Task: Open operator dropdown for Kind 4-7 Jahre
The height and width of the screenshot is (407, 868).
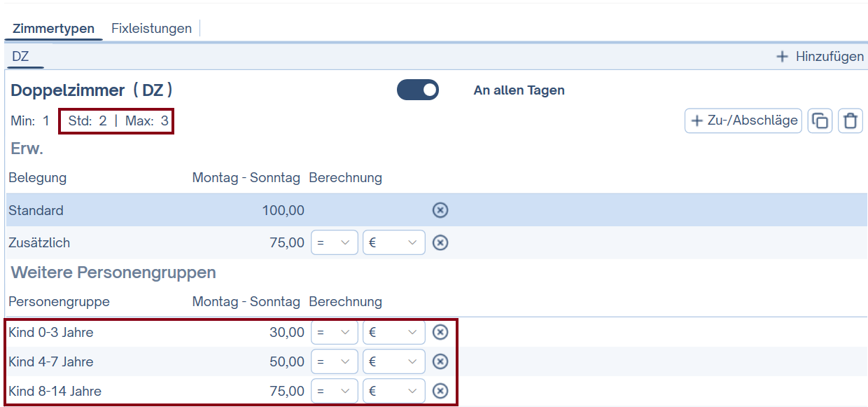Action: (x=334, y=361)
